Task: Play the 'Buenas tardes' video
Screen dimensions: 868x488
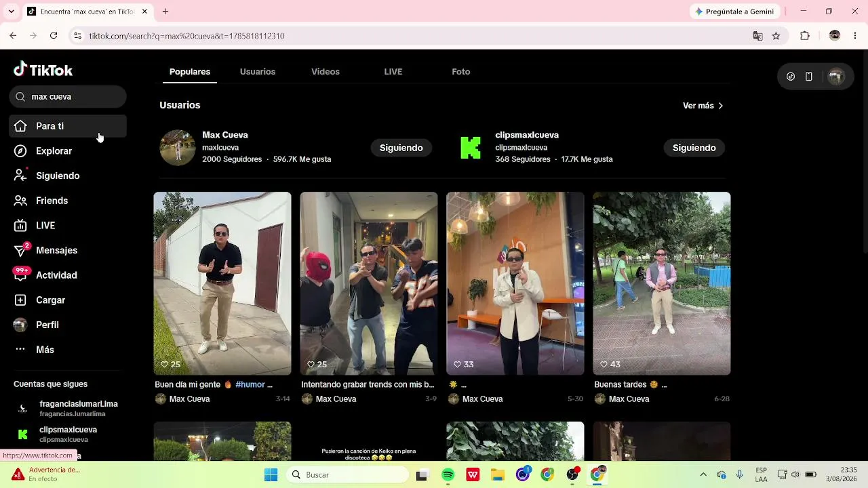Action: coord(662,283)
